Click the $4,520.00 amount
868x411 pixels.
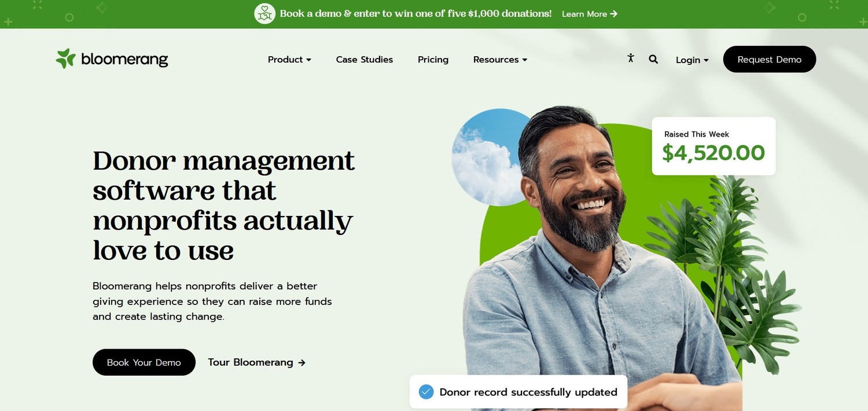pos(713,153)
